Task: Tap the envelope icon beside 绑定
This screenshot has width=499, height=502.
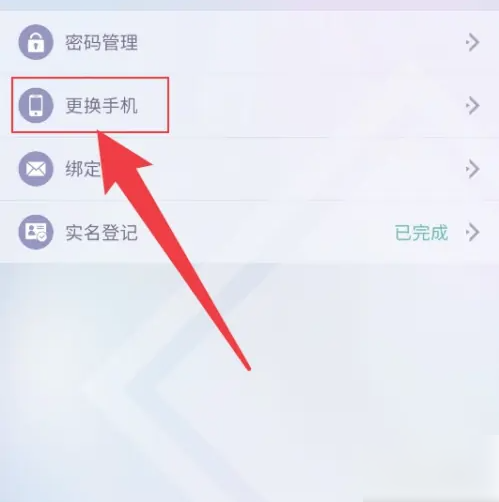Action: (36, 169)
